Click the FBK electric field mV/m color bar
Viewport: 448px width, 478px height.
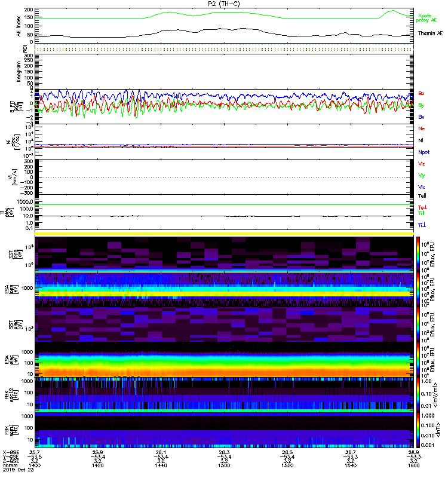(418, 395)
